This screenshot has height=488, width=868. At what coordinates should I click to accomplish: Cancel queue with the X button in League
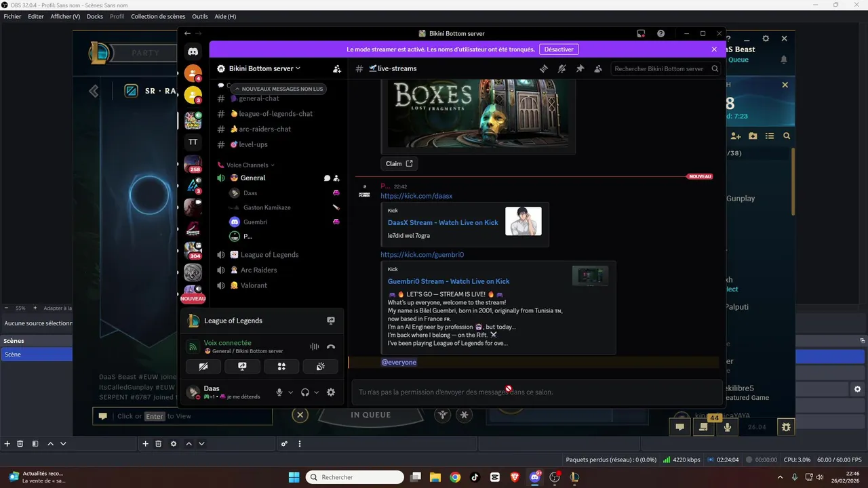point(301,415)
